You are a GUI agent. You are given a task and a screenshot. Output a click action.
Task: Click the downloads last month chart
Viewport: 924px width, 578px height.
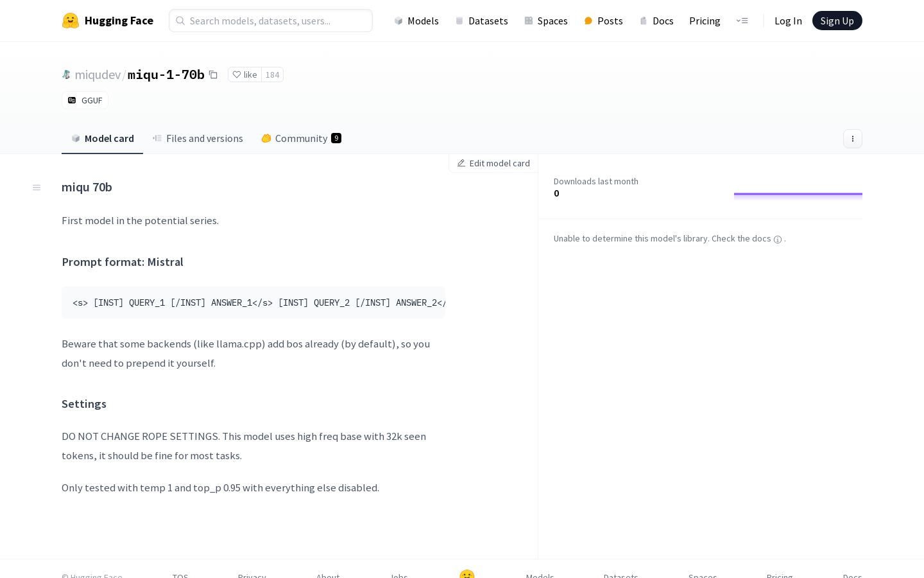(798, 196)
